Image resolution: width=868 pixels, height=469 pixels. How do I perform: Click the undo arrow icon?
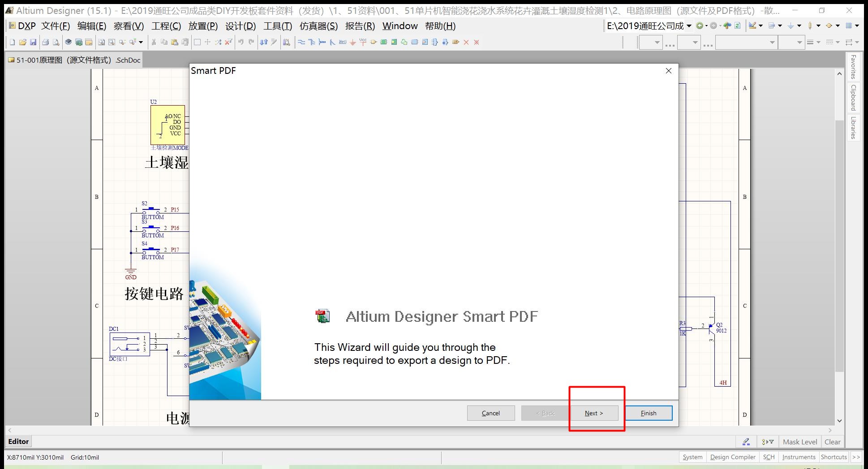(241, 42)
